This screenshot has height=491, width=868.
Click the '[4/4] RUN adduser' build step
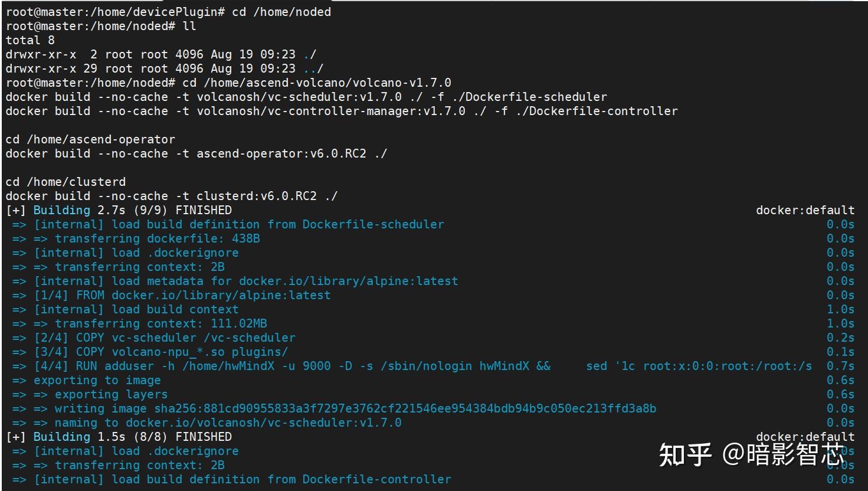[x=313, y=366]
